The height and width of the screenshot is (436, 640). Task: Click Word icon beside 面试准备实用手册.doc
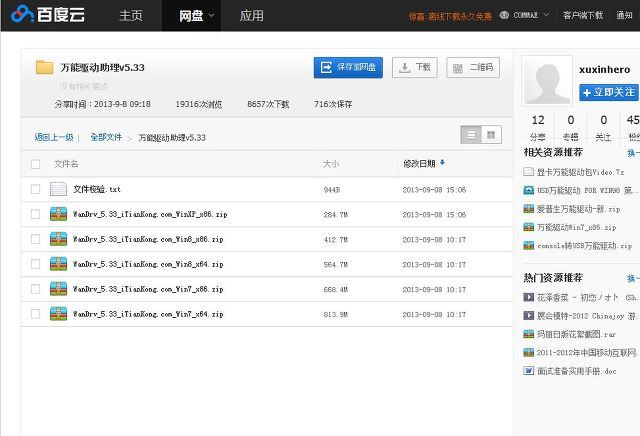pos(529,371)
